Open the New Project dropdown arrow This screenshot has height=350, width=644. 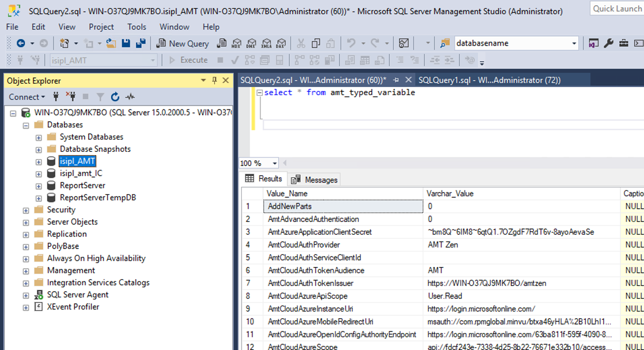pyautogui.click(x=76, y=43)
